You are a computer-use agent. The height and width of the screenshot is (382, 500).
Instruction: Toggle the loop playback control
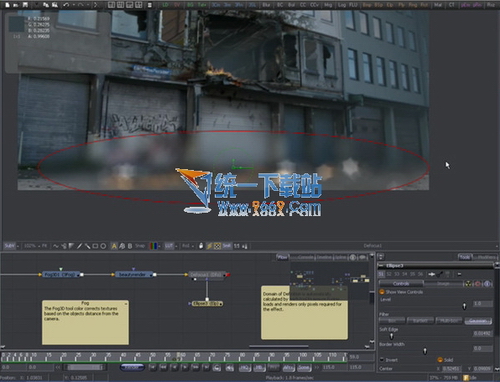(x=217, y=367)
